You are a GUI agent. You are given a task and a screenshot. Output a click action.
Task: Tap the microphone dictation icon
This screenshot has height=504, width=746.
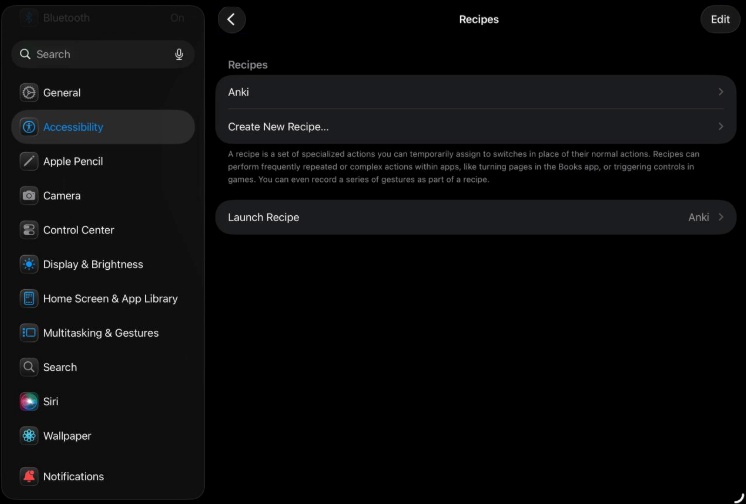pos(179,54)
